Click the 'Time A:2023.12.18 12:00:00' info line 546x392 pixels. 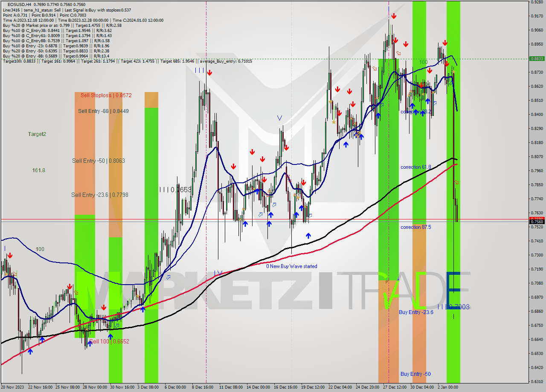pyautogui.click(x=83, y=20)
